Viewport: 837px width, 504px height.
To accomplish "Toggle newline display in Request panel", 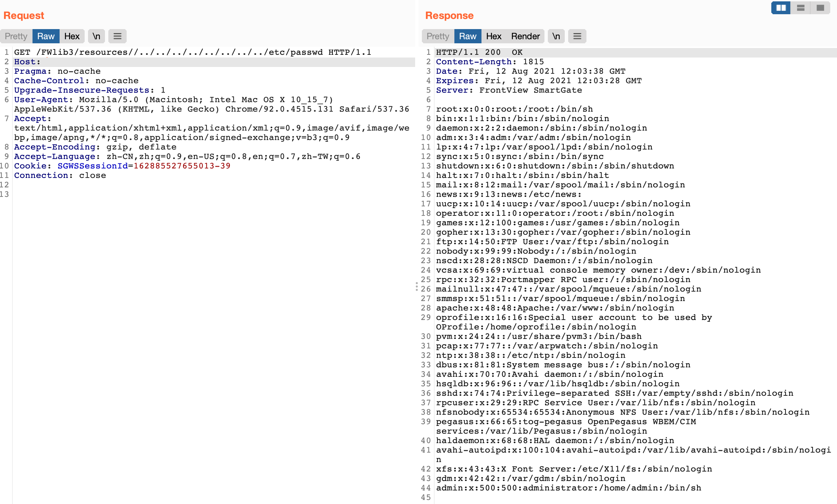I will click(x=96, y=36).
